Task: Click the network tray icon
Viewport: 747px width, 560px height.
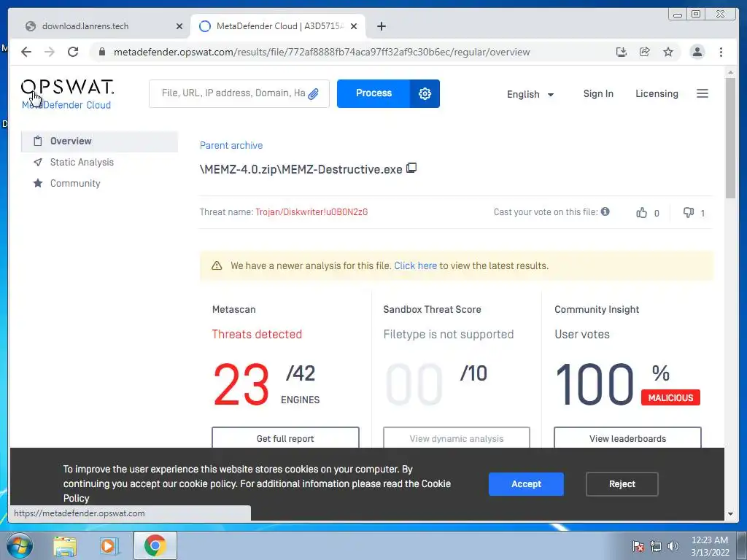Action: pyautogui.click(x=656, y=546)
